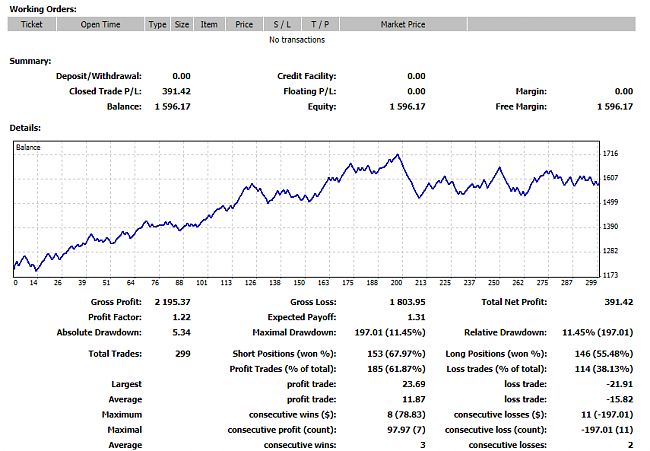Click the Gross Profit value 2 195.37
The height and width of the screenshot is (451, 650).
[172, 301]
